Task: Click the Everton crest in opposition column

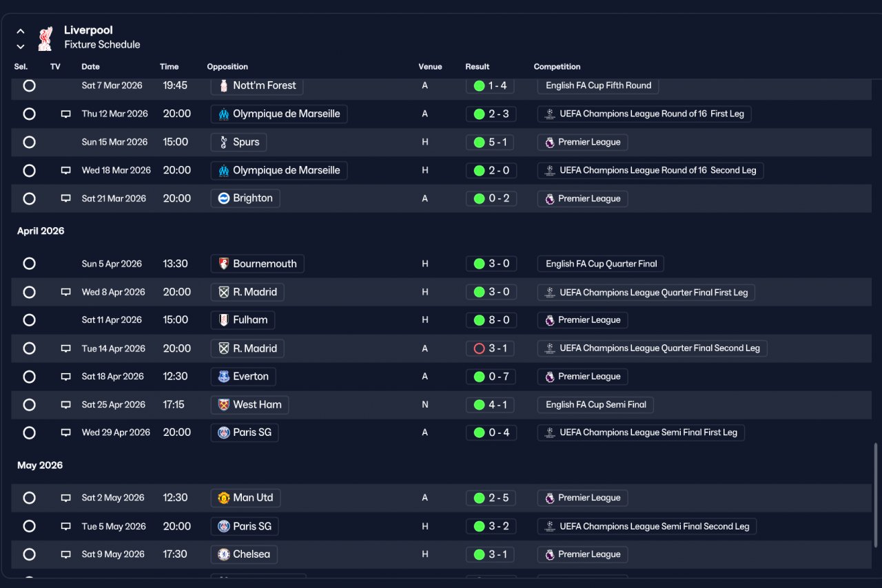Action: (223, 377)
